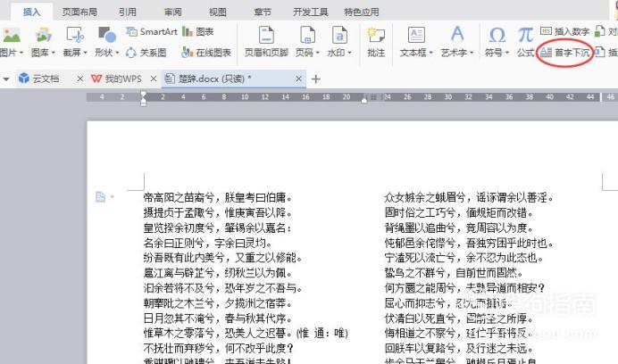Open the 视图 tab
This screenshot has width=618, height=364.
point(218,12)
